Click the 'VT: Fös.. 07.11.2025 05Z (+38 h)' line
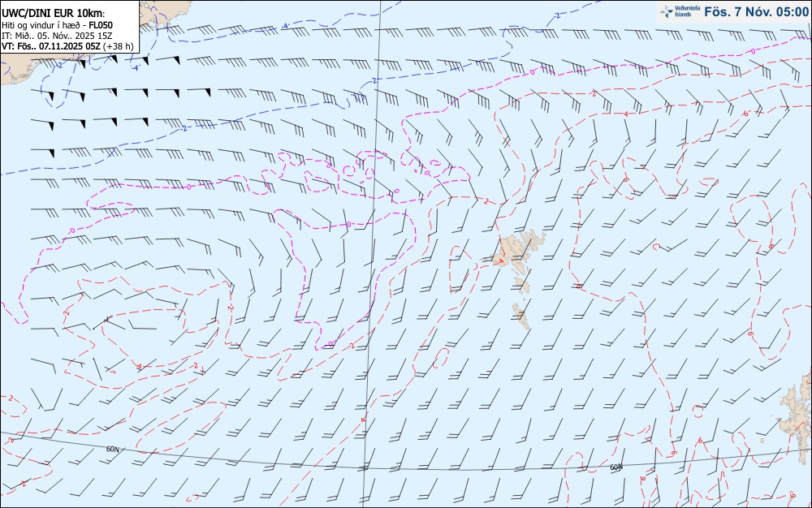Image resolution: width=812 pixels, height=508 pixels. point(67,46)
